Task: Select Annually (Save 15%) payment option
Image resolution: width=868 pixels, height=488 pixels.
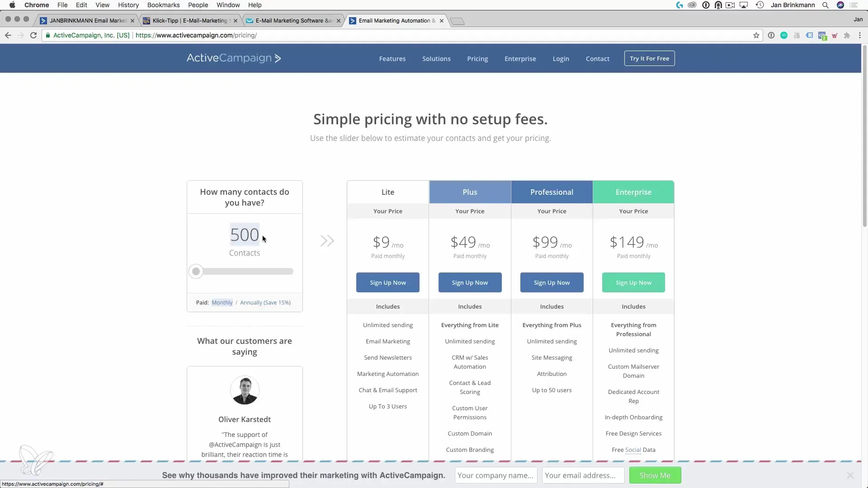Action: pos(265,302)
